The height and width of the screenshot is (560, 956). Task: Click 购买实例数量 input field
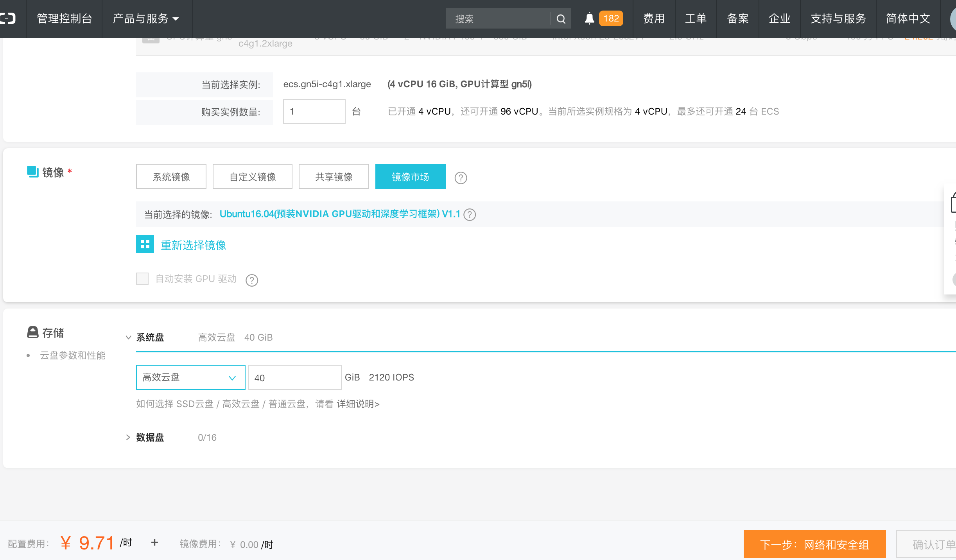pos(314,111)
